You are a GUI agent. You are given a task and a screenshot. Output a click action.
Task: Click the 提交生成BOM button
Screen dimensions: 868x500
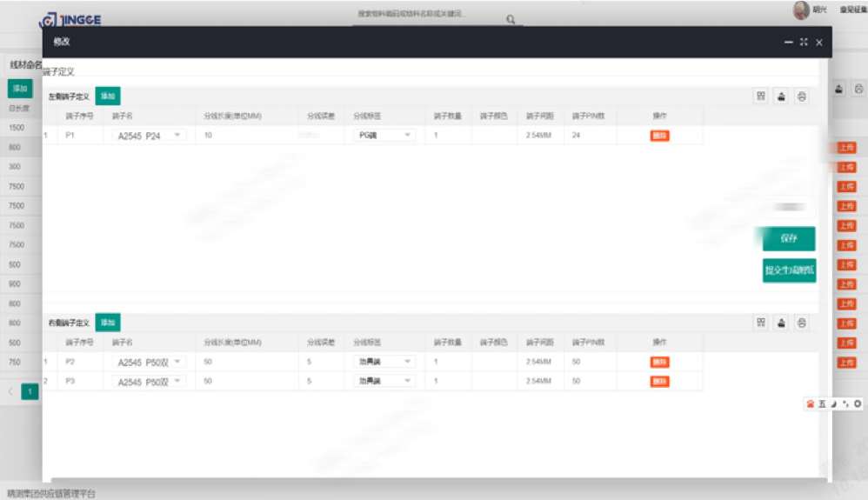(x=789, y=270)
